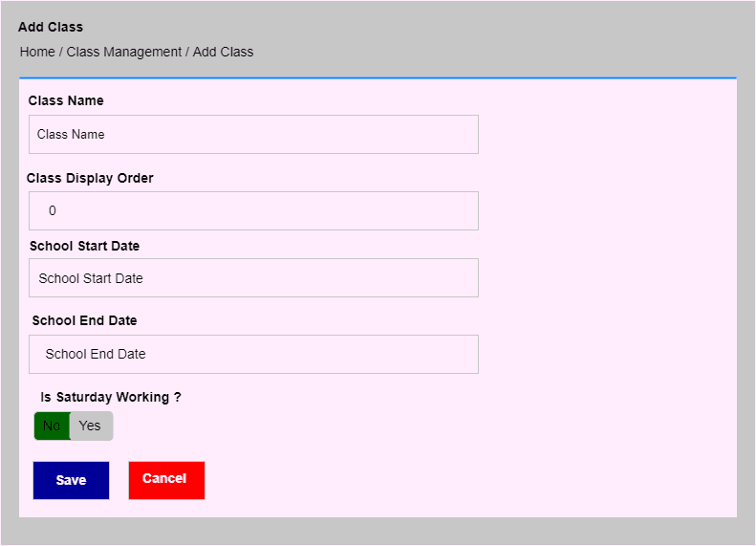Click the Add Class page heading
The image size is (756, 546).
pos(51,27)
